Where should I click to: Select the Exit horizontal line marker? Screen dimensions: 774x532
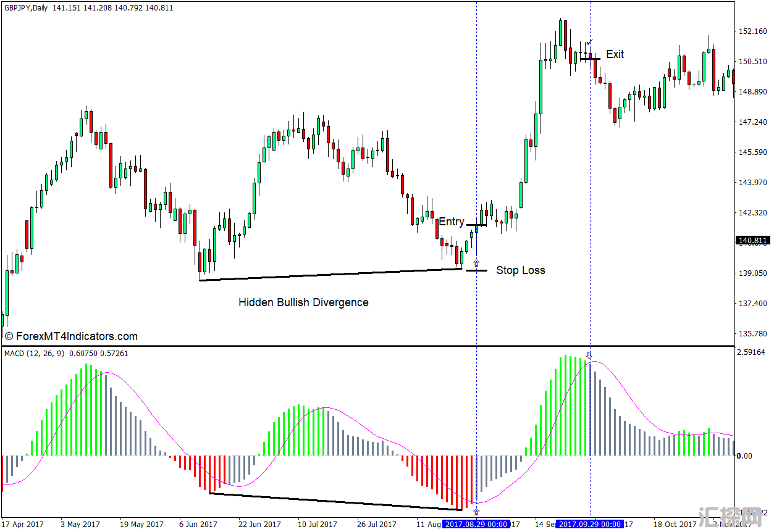pyautogui.click(x=589, y=59)
